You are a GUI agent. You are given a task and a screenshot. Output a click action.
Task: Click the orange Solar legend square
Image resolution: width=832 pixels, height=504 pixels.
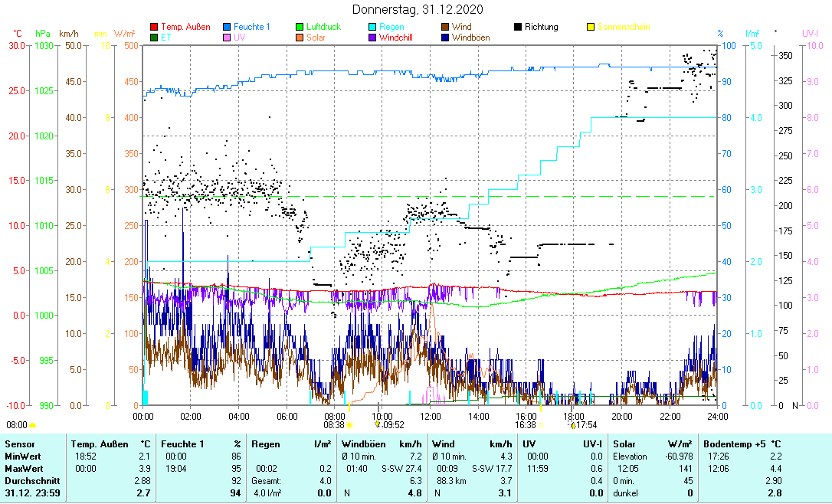(x=300, y=37)
